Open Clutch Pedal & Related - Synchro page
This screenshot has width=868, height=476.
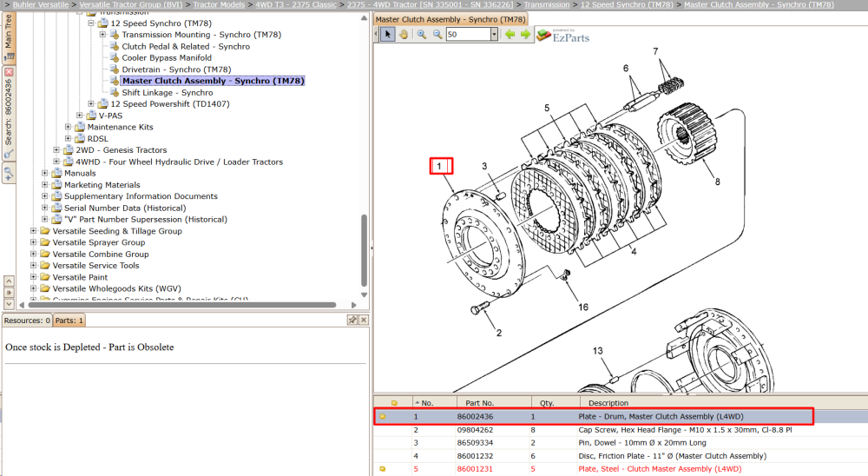click(186, 47)
